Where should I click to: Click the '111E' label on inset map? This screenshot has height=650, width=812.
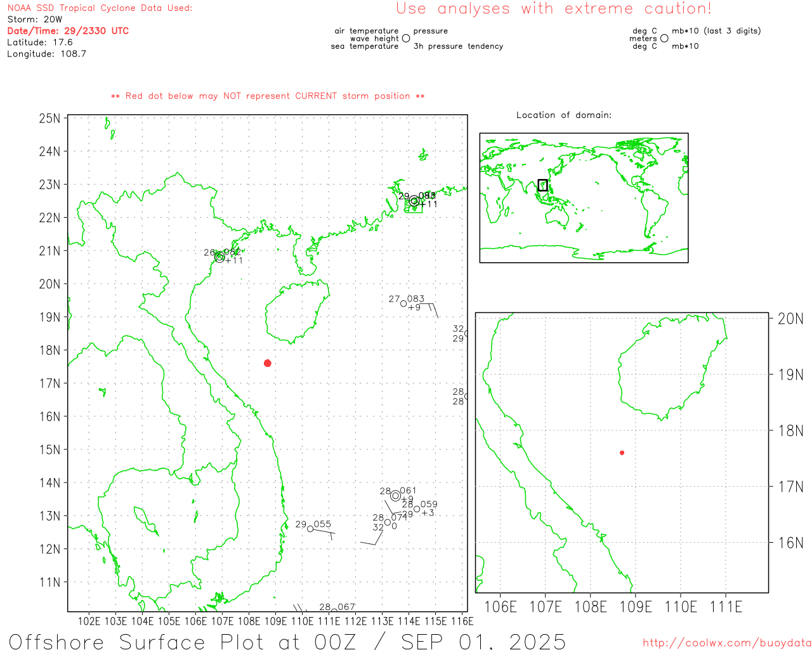pos(726,607)
